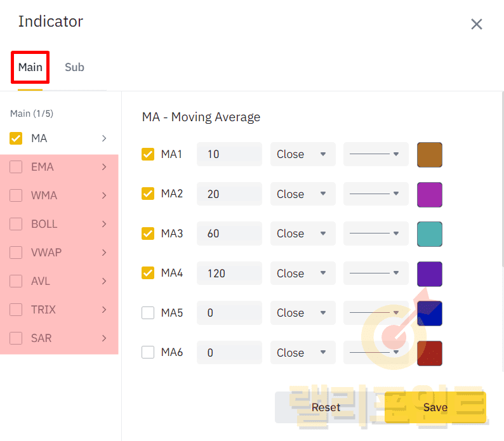Click the arrow beside TRIX
Screen dimensions: 504x441
click(104, 310)
